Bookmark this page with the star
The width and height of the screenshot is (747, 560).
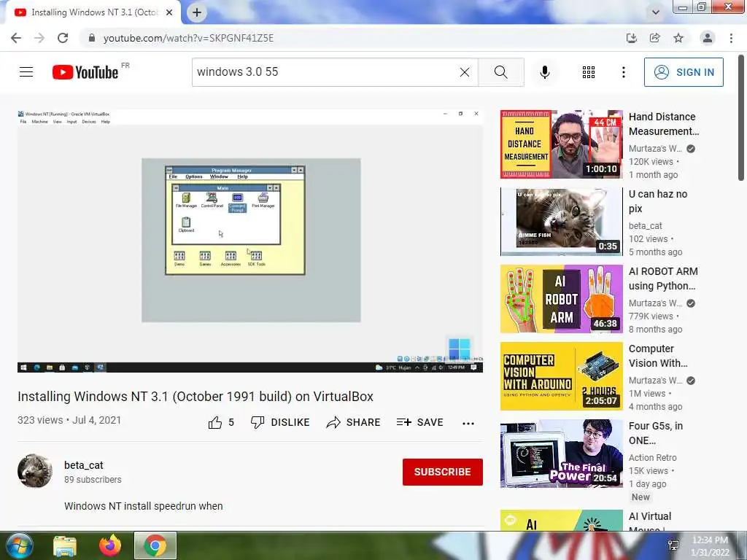point(678,38)
